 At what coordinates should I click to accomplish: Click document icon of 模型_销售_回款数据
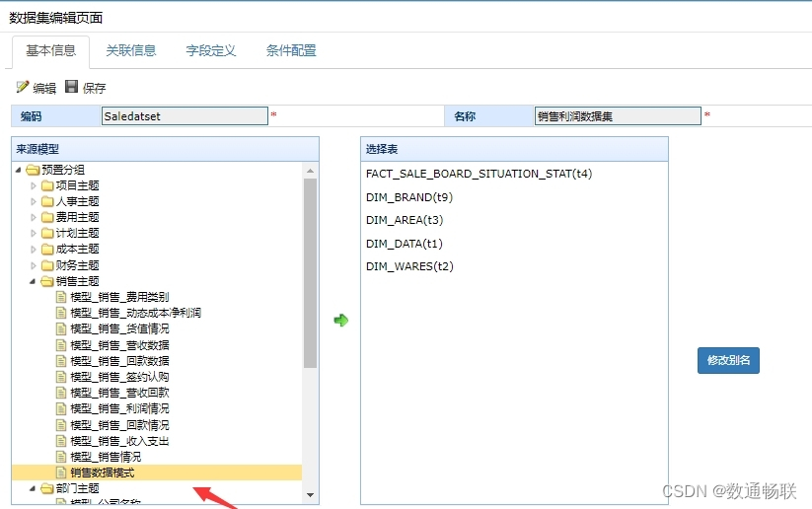tap(61, 361)
